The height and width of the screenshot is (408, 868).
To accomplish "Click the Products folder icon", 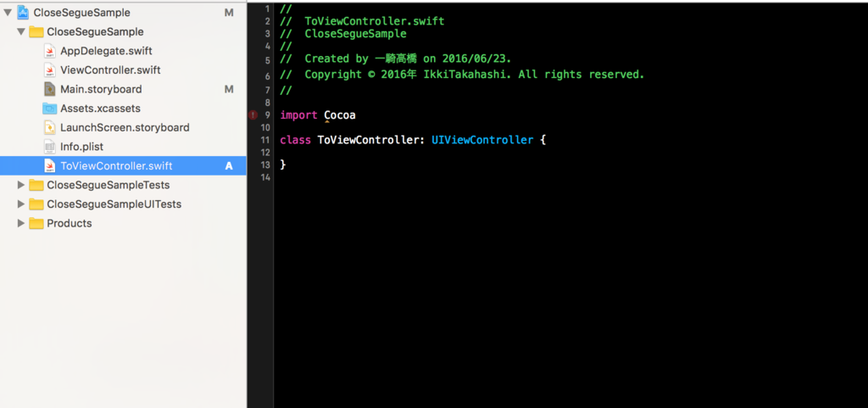I will tap(36, 223).
